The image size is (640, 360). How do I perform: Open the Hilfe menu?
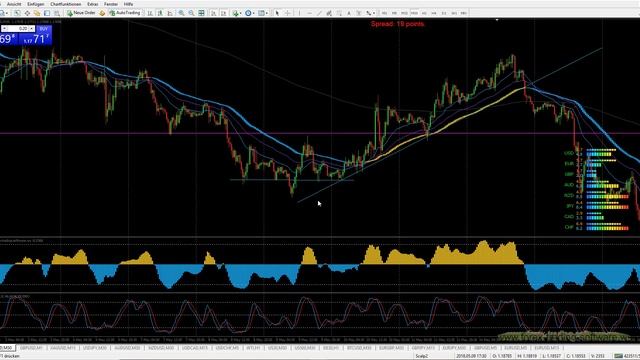pos(128,4)
